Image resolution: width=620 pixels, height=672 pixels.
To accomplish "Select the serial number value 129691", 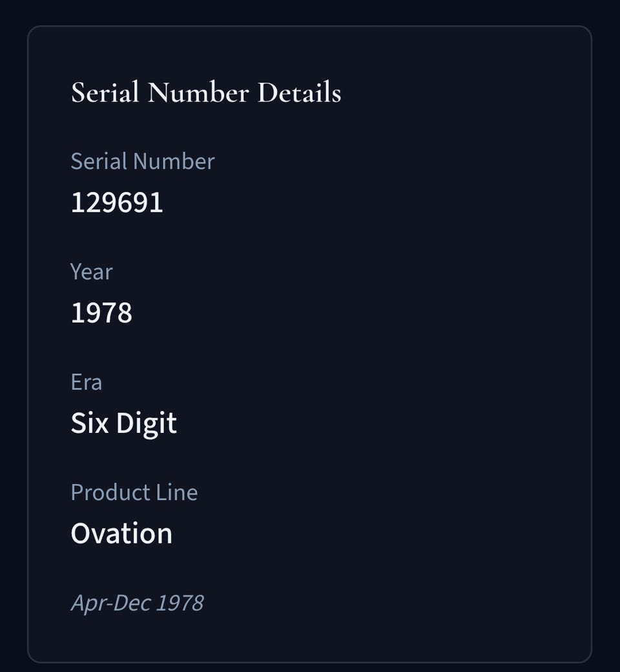I will click(x=117, y=203).
